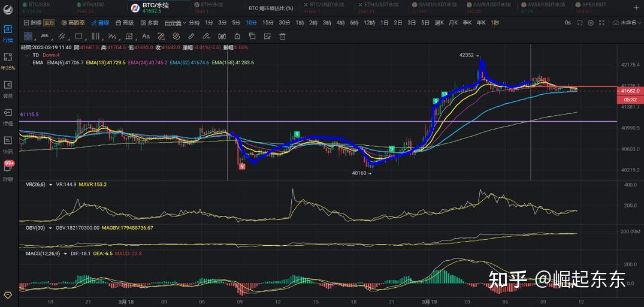Switch to the SAND/USDT永续 tab

pyautogui.click(x=434, y=7)
